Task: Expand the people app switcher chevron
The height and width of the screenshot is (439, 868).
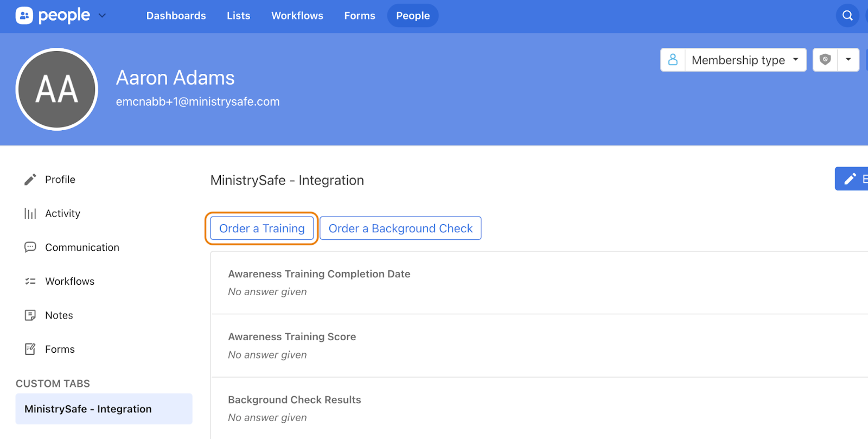Action: [102, 16]
